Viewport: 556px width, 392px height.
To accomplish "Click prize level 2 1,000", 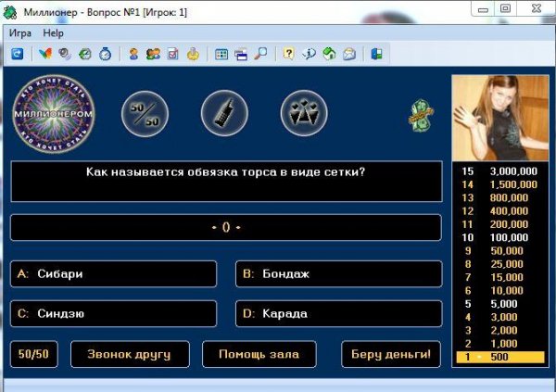I will (500, 344).
